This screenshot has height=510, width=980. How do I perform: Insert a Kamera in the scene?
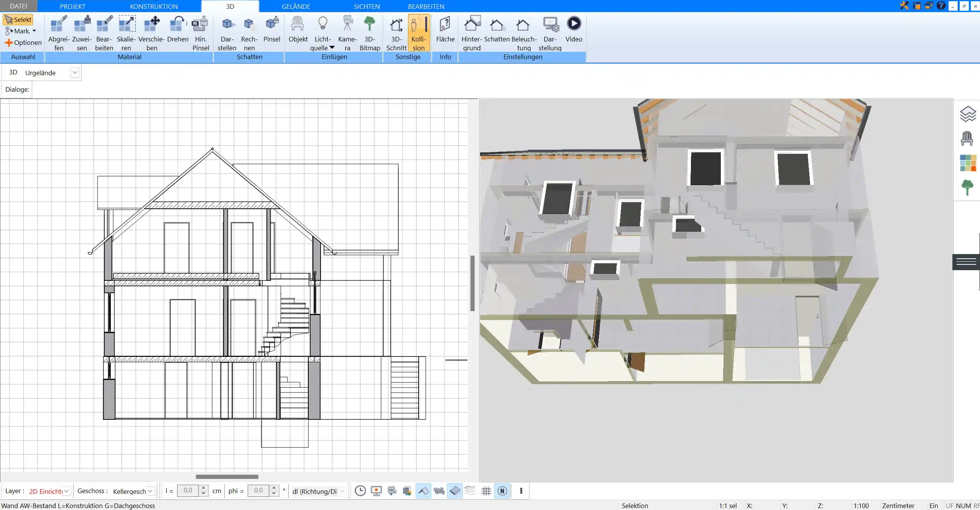347,33
